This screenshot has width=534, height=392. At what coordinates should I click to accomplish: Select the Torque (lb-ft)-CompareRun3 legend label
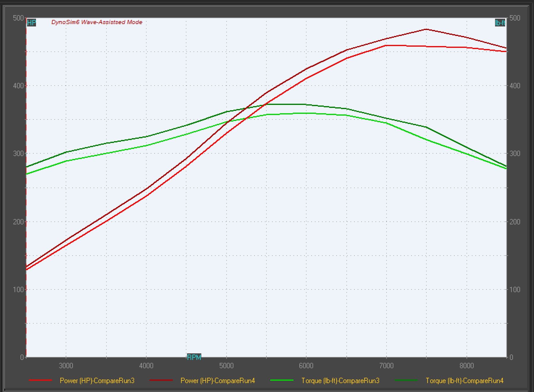340,381
